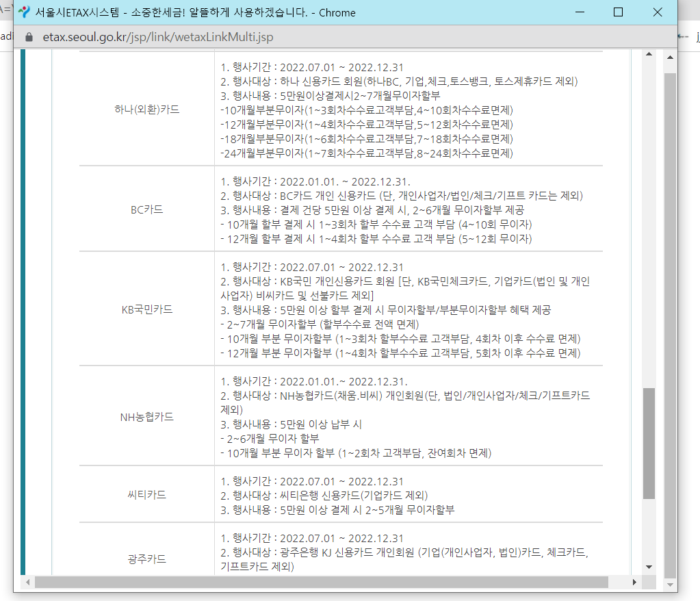Select the 씨티카드 row label
This screenshot has width=700, height=601.
coord(147,495)
